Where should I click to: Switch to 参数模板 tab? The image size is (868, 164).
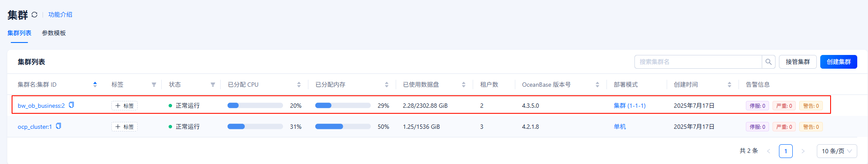pos(54,33)
